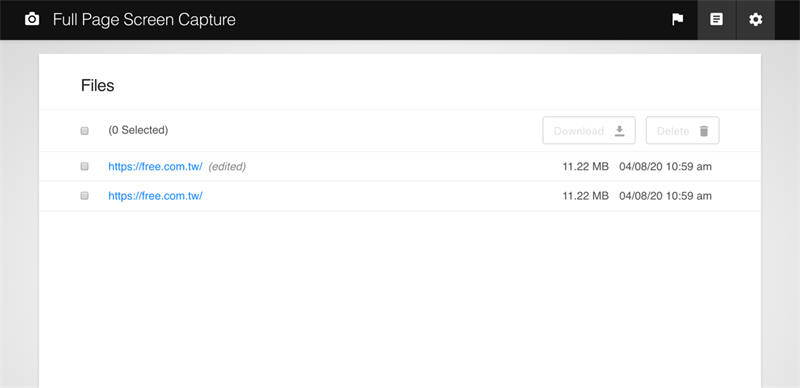
Task: Open the settings gear icon
Action: pos(755,19)
